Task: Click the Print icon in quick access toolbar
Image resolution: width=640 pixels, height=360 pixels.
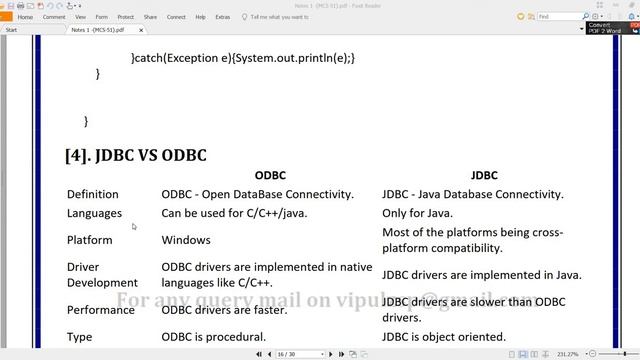Action: click(20, 6)
